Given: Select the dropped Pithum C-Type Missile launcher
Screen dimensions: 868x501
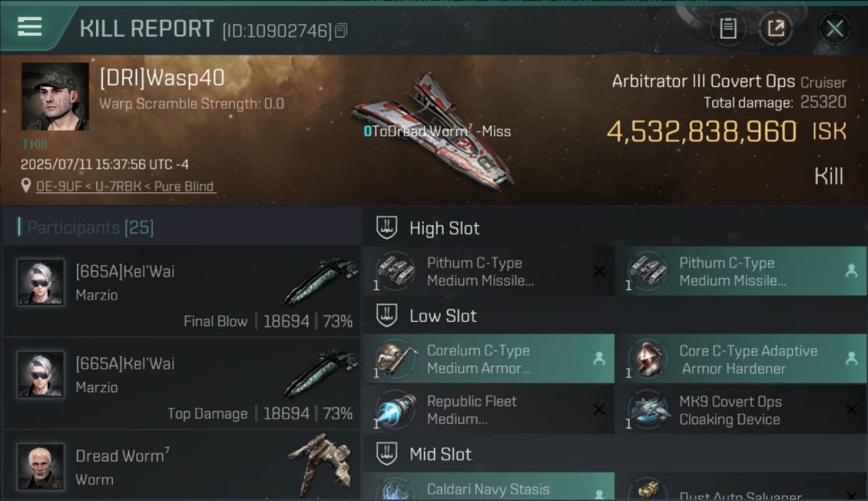Looking at the screenshot, I should point(740,271).
